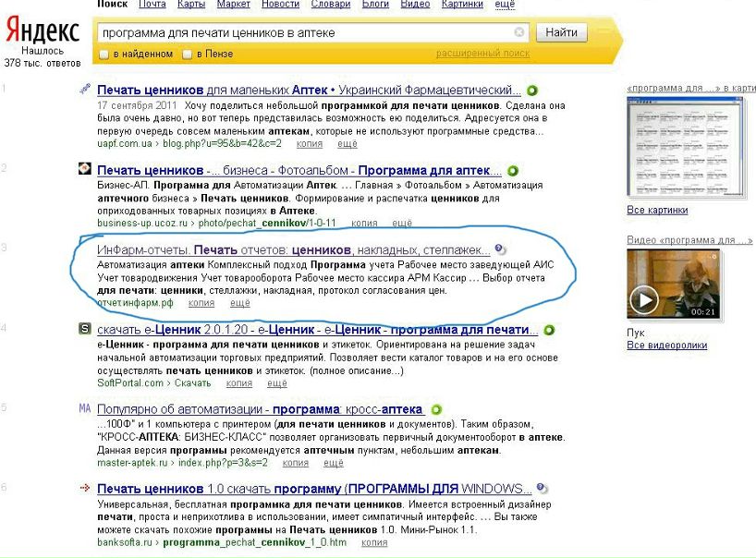Image resolution: width=756 pixels, height=558 pixels.
Task: Click the search query input field
Action: click(305, 32)
